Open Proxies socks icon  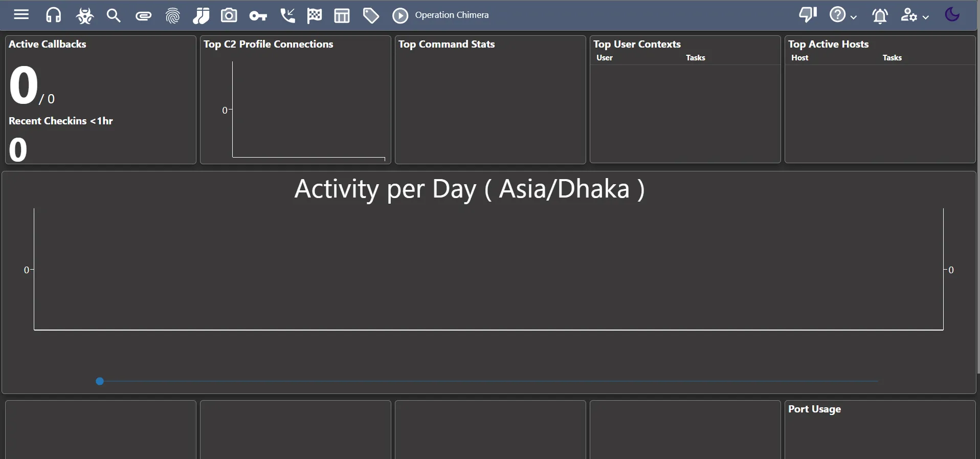coord(201,15)
